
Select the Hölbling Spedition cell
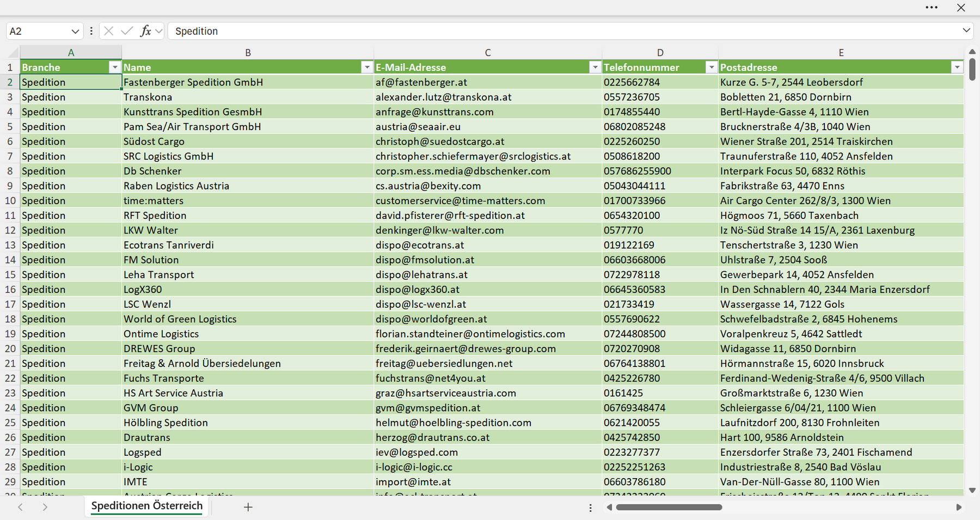248,423
